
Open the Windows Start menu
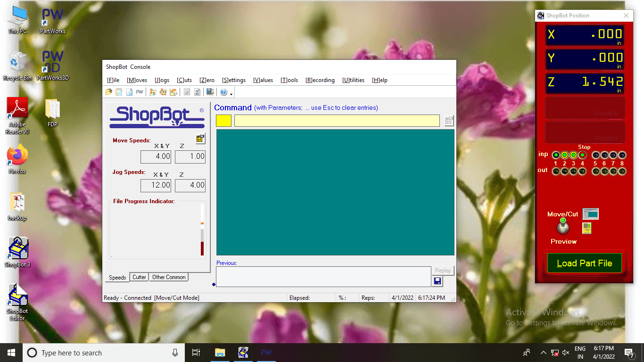point(11,353)
